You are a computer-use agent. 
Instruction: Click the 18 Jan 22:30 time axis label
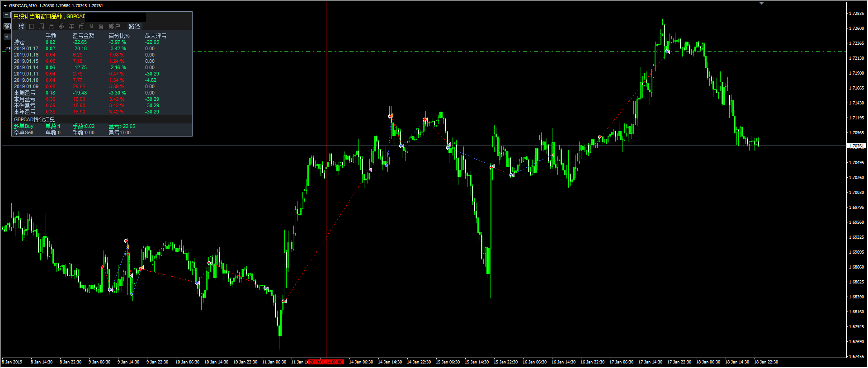pyautogui.click(x=766, y=362)
